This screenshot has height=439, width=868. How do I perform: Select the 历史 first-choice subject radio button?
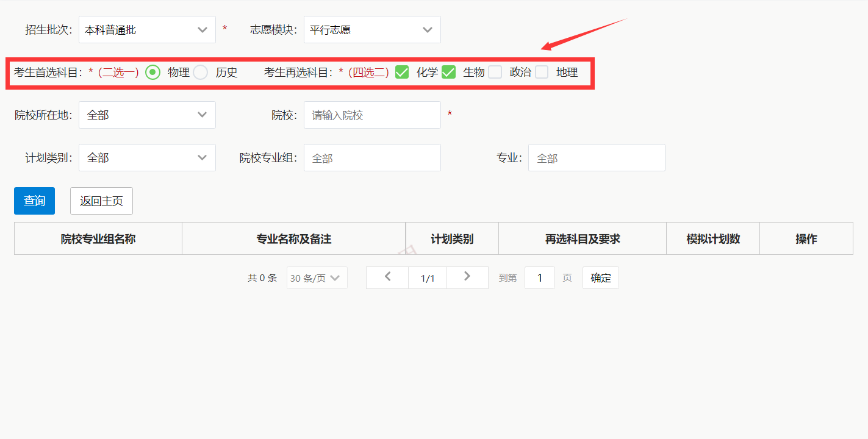pos(201,72)
